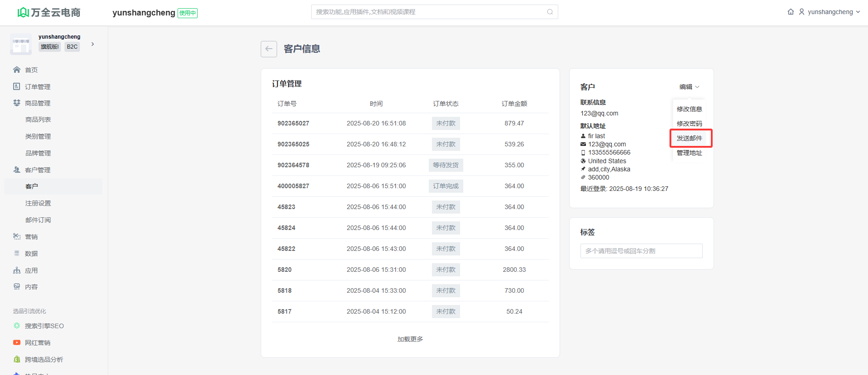The width and height of the screenshot is (868, 375).
Task: Click the home icon in top-right header
Action: [x=790, y=12]
